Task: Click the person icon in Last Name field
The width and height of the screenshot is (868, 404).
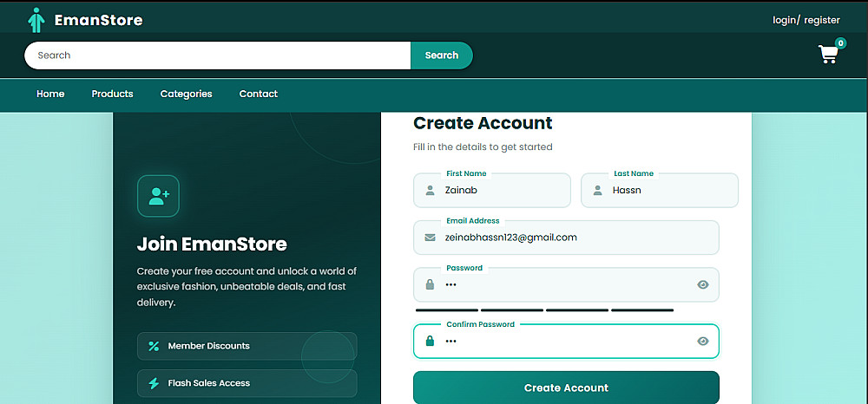Action: point(597,191)
